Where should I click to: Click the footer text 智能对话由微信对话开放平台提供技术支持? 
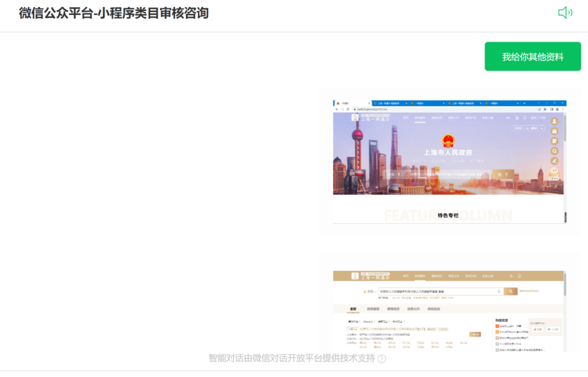[x=292, y=358]
